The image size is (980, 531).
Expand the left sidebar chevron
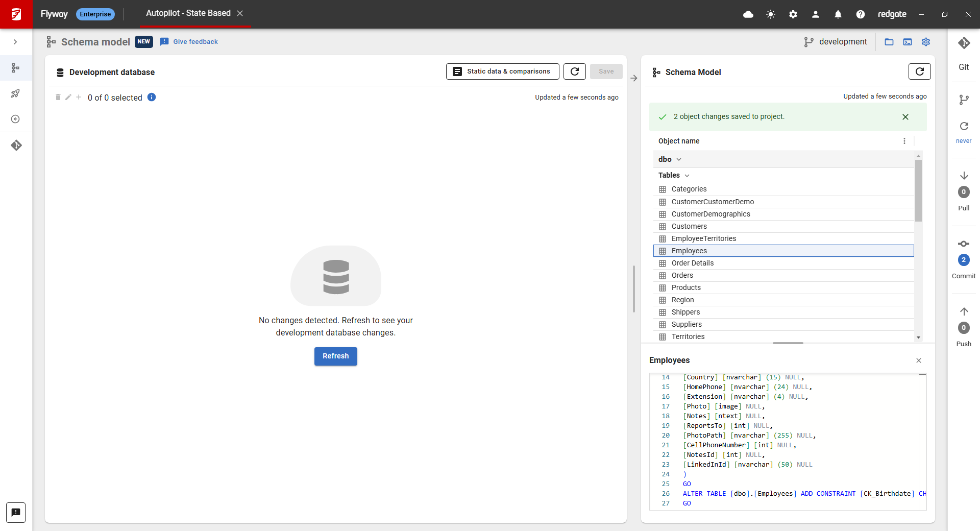click(x=15, y=42)
